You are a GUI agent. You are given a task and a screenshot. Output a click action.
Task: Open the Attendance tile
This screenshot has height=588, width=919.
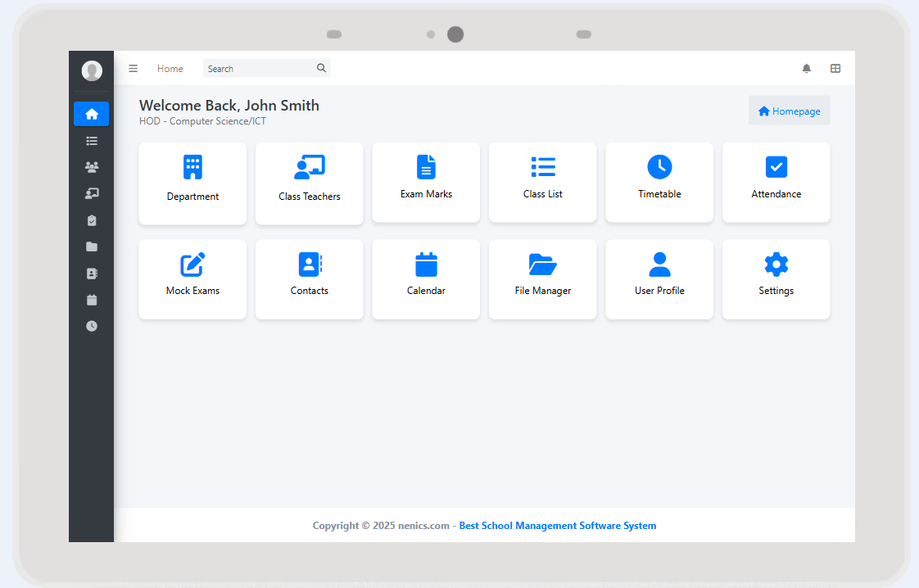point(776,182)
